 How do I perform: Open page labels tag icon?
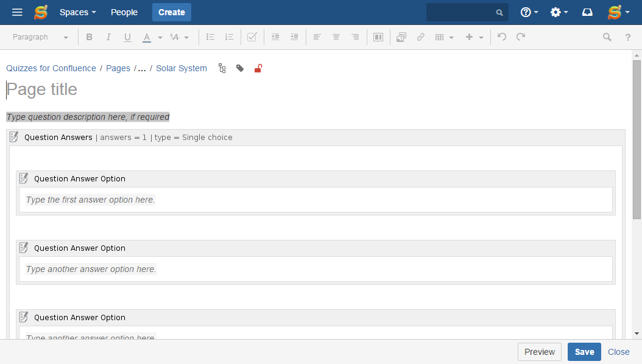pos(240,68)
